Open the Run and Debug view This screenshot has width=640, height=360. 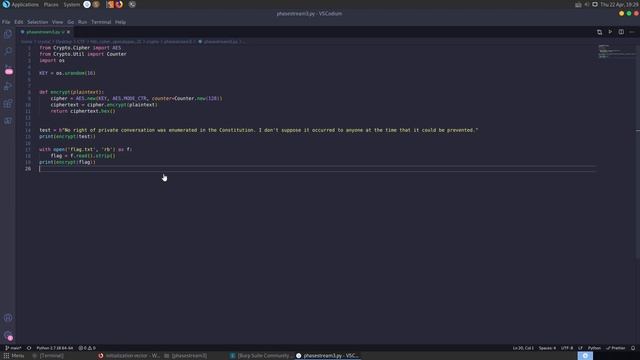pos(8,86)
